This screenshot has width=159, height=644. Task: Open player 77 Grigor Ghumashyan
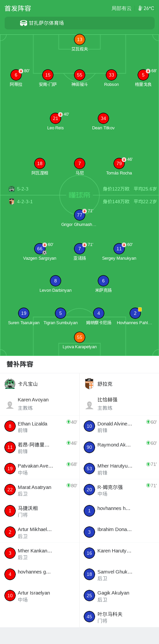pyautogui.click(x=79, y=218)
